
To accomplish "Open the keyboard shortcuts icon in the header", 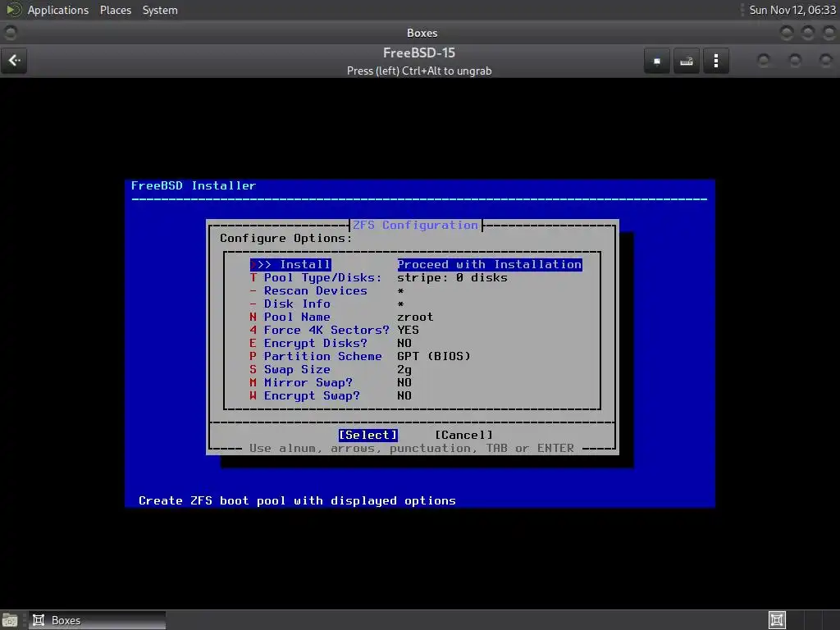I will click(x=687, y=61).
